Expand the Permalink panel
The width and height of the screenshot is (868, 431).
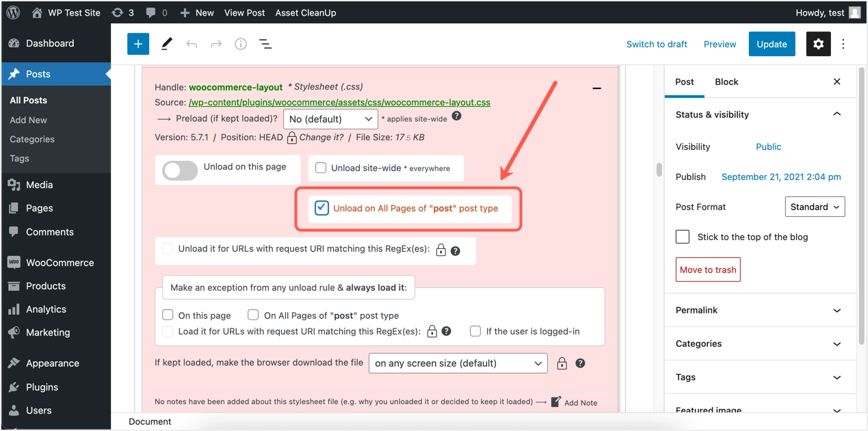760,310
